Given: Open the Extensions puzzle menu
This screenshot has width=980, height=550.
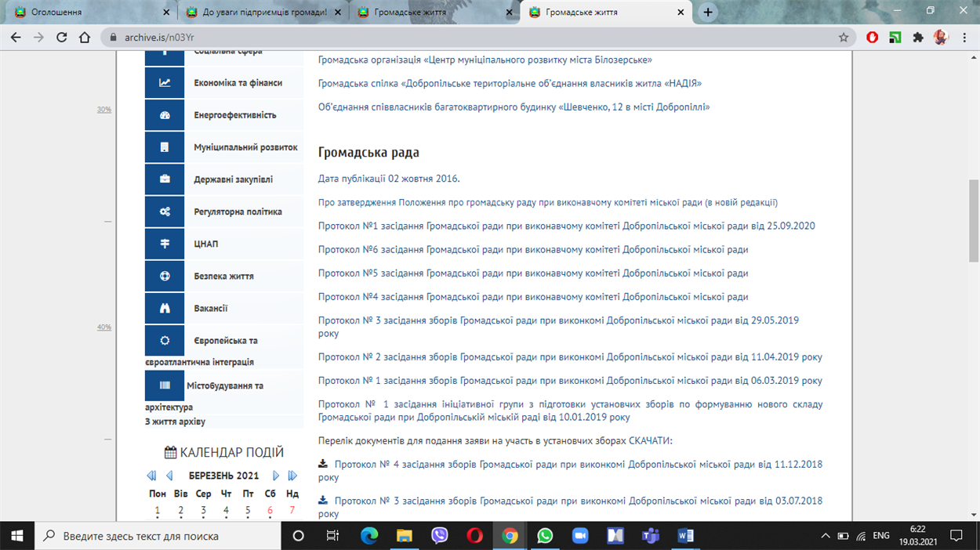Looking at the screenshot, I should coord(918,37).
